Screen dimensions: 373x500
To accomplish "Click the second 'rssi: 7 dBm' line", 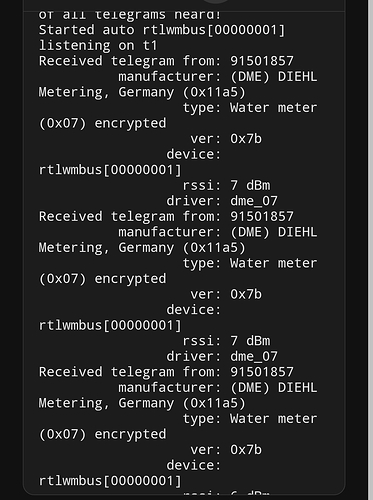I will click(x=226, y=341).
